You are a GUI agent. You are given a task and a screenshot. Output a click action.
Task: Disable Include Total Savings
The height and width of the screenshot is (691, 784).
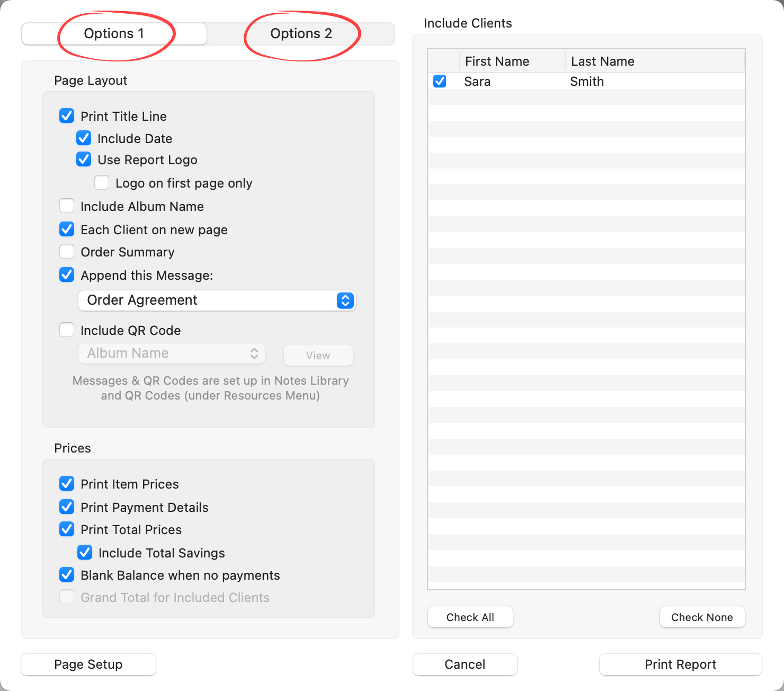point(85,553)
